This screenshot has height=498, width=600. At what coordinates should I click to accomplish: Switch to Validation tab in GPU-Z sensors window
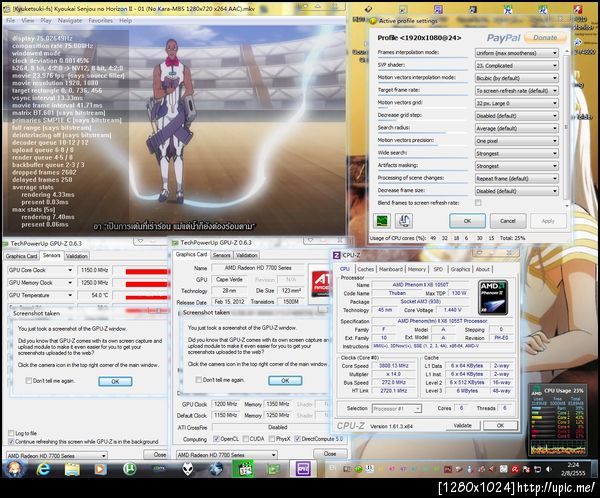coord(77,256)
